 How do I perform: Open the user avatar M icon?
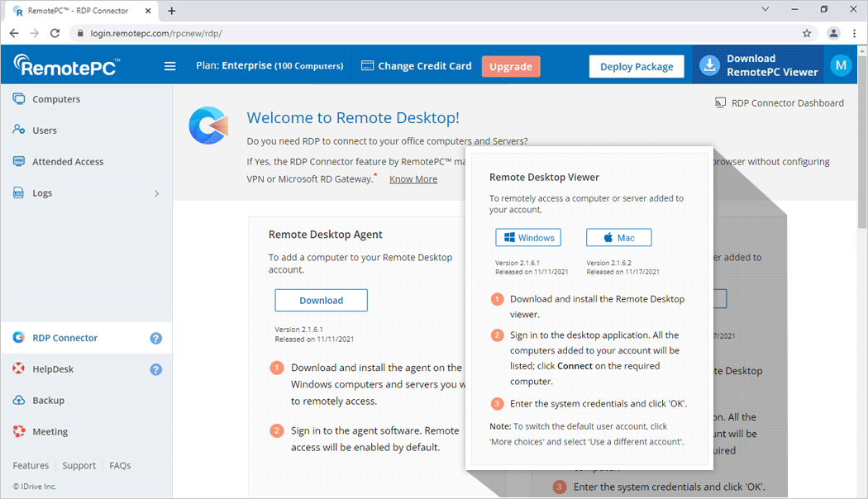coord(841,65)
